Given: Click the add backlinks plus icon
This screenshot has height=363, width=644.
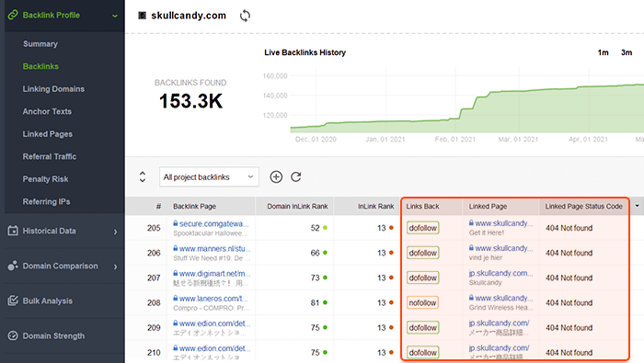Looking at the screenshot, I should [276, 176].
